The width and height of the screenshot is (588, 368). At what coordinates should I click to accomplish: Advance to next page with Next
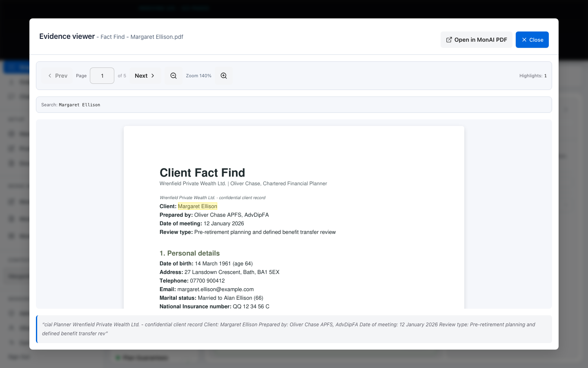point(145,76)
